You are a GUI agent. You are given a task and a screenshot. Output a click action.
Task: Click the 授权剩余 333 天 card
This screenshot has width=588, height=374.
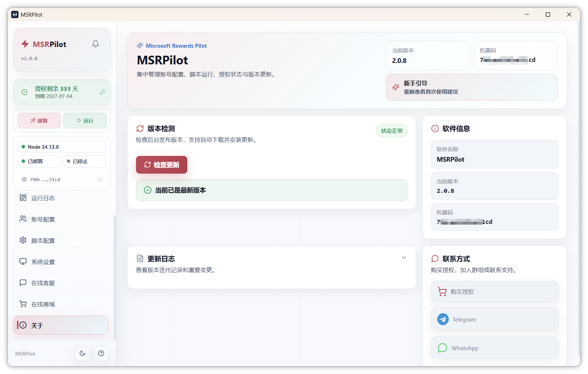tap(62, 92)
